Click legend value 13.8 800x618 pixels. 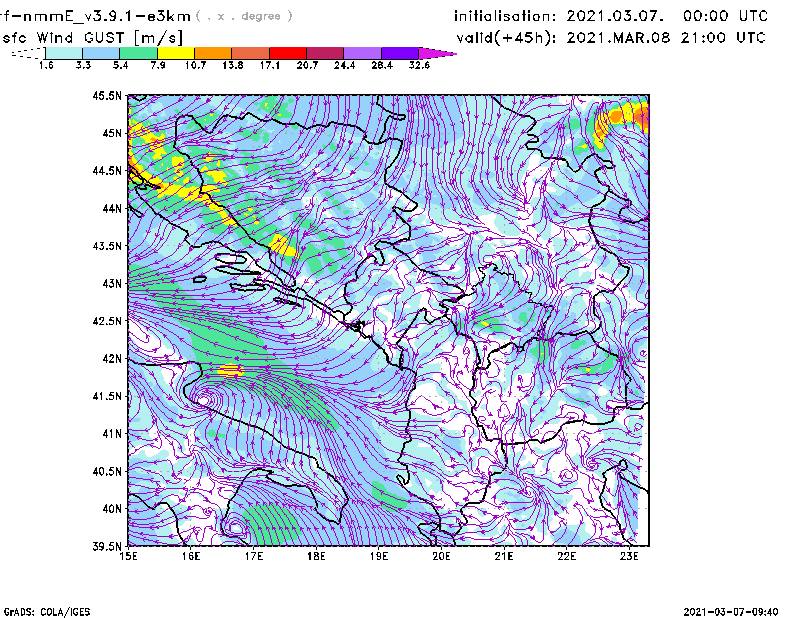233,65
